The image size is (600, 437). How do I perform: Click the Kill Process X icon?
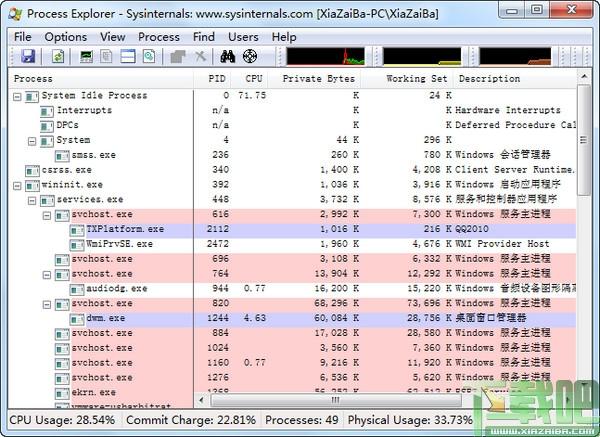click(200, 56)
